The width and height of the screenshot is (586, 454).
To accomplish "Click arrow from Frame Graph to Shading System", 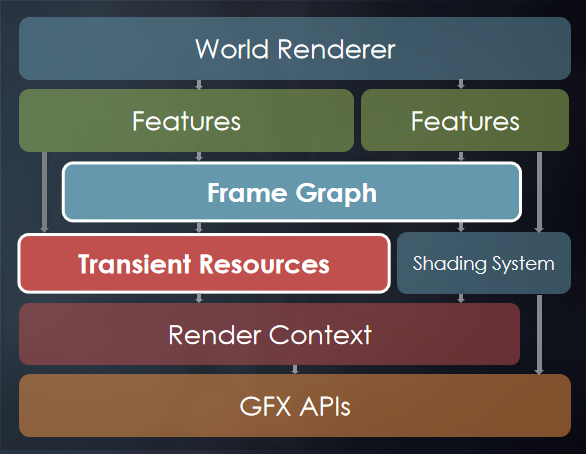I will (461, 227).
